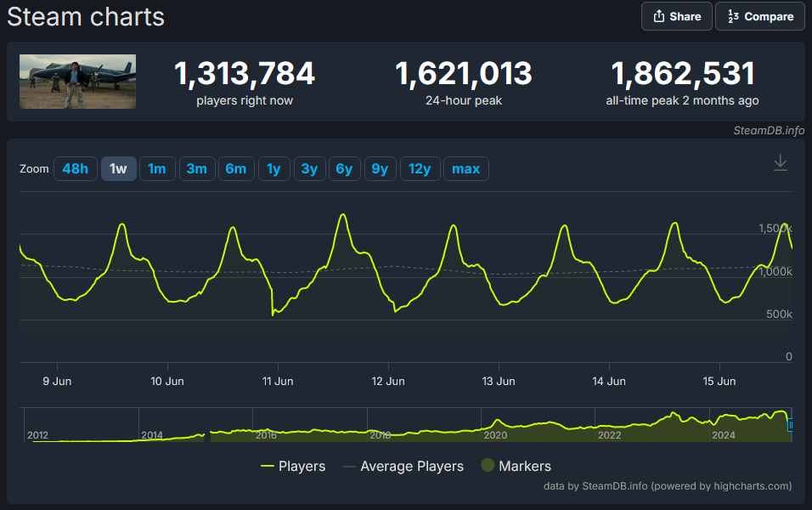Viewport: 812px width, 510px height.
Task: Click the 13 Jun axis label
Action: click(x=499, y=382)
